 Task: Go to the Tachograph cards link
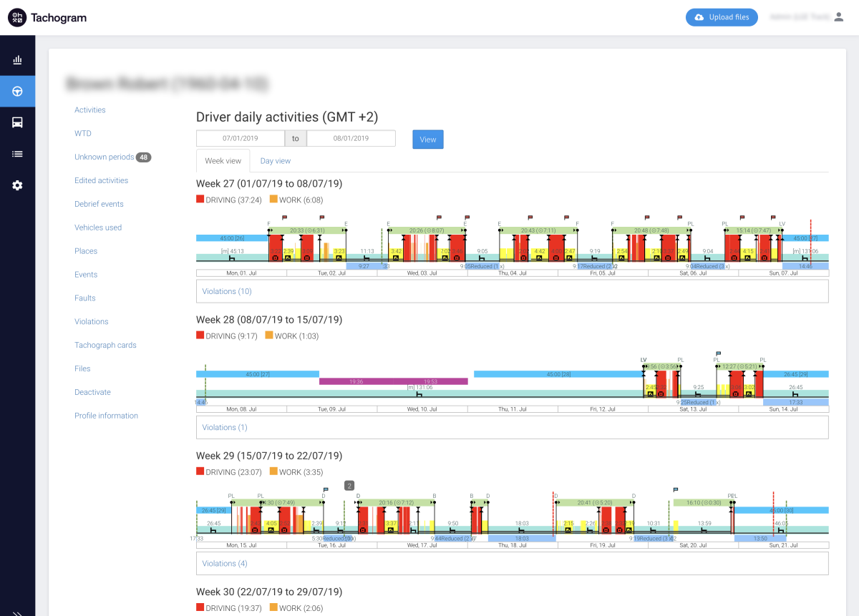click(x=105, y=345)
